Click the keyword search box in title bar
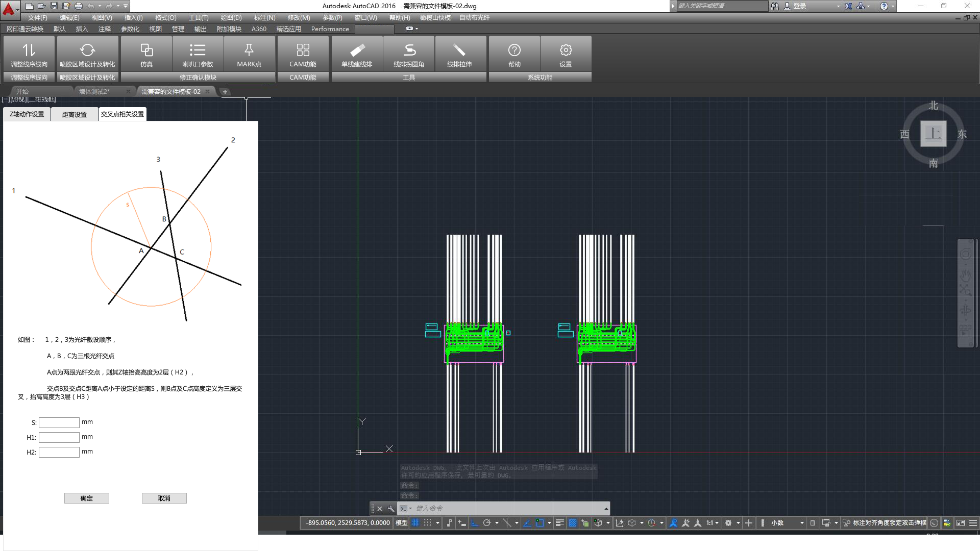 722,6
